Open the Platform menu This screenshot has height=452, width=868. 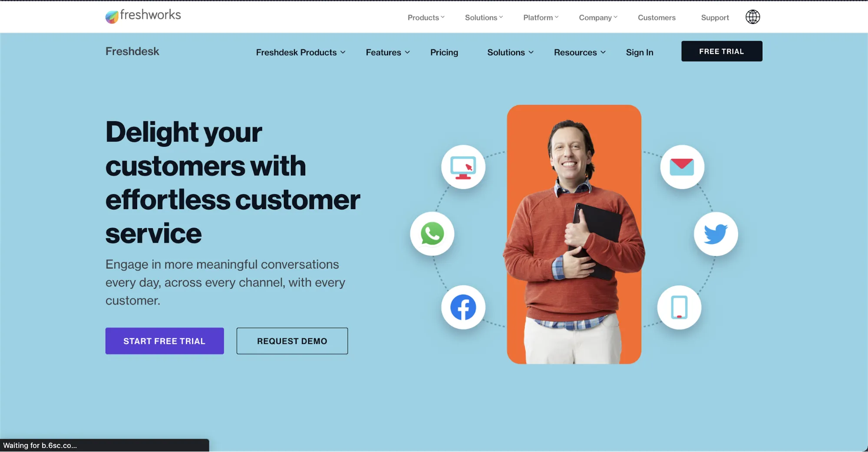(x=541, y=17)
